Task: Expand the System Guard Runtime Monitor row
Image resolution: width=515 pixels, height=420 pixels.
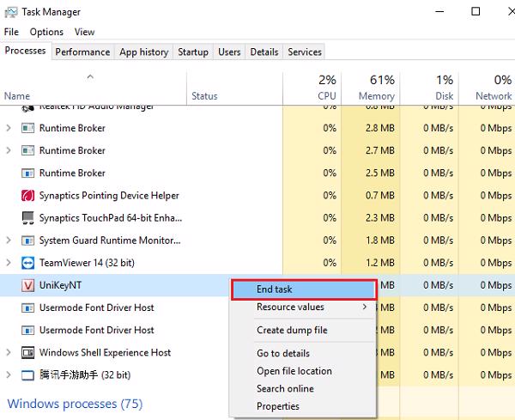Action: (9, 240)
